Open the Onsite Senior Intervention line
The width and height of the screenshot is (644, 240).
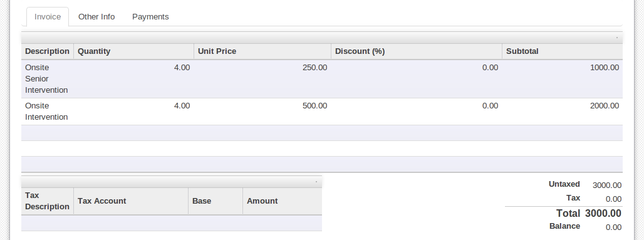pos(46,78)
